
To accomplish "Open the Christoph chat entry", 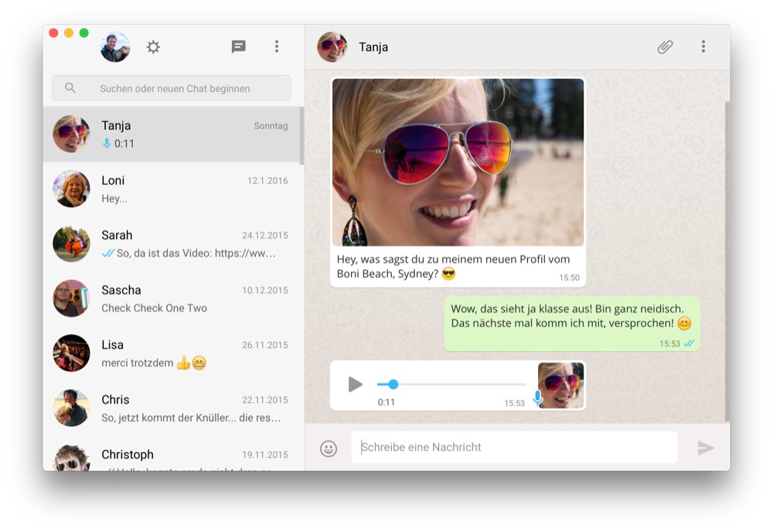I will (173, 458).
